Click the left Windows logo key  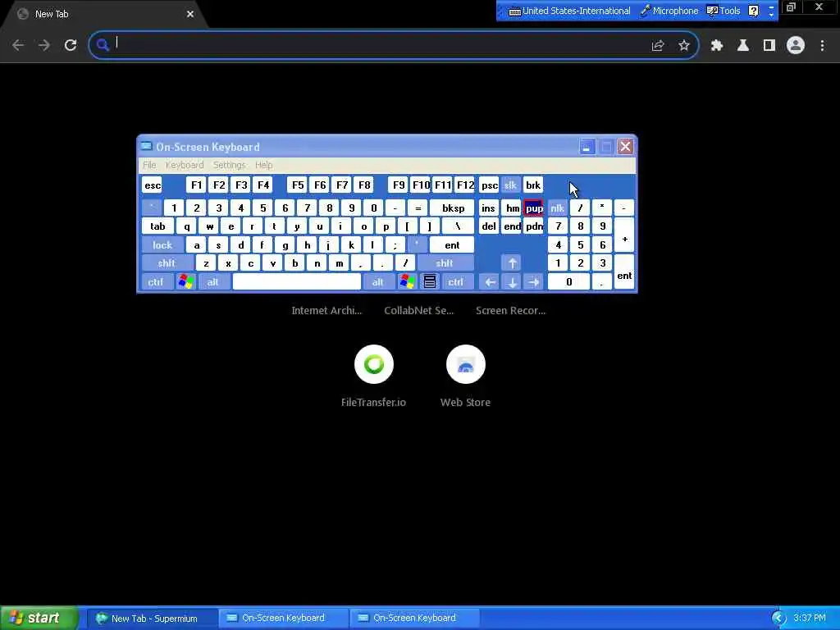[186, 282]
